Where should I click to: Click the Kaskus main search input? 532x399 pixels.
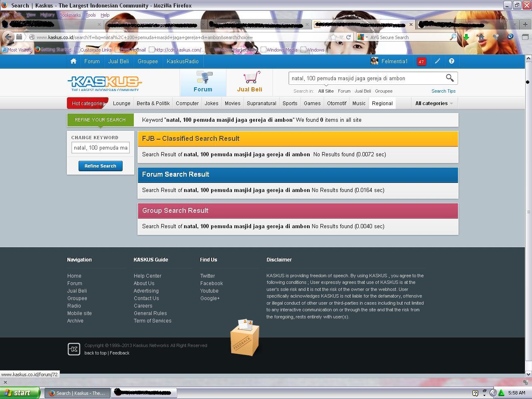point(367,78)
